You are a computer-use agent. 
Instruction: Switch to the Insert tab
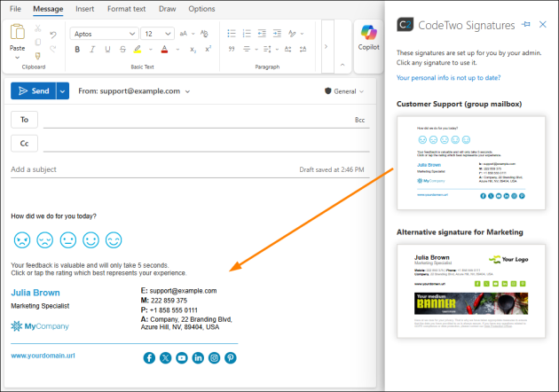click(x=84, y=9)
